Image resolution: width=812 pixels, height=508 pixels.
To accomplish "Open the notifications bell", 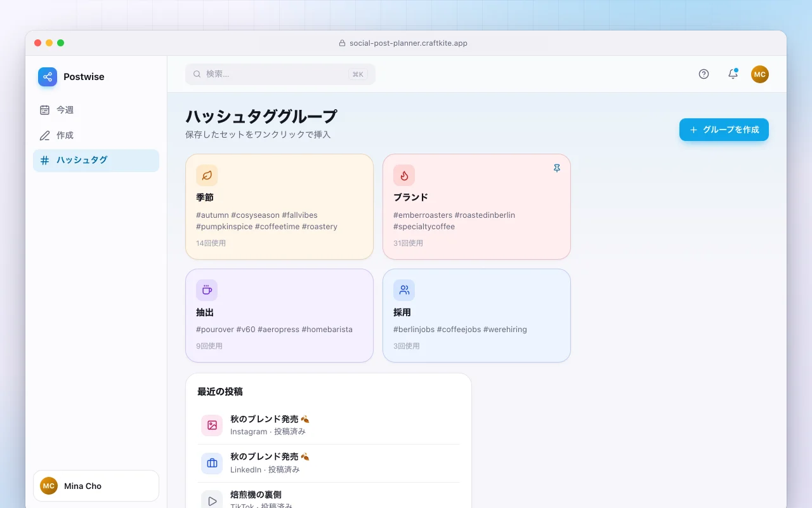I will pyautogui.click(x=733, y=74).
